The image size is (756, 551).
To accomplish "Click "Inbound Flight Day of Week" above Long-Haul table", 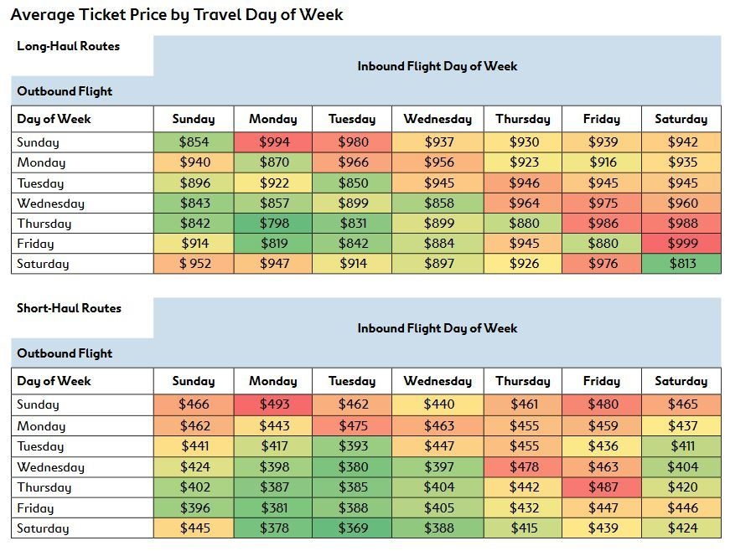I will coord(438,66).
